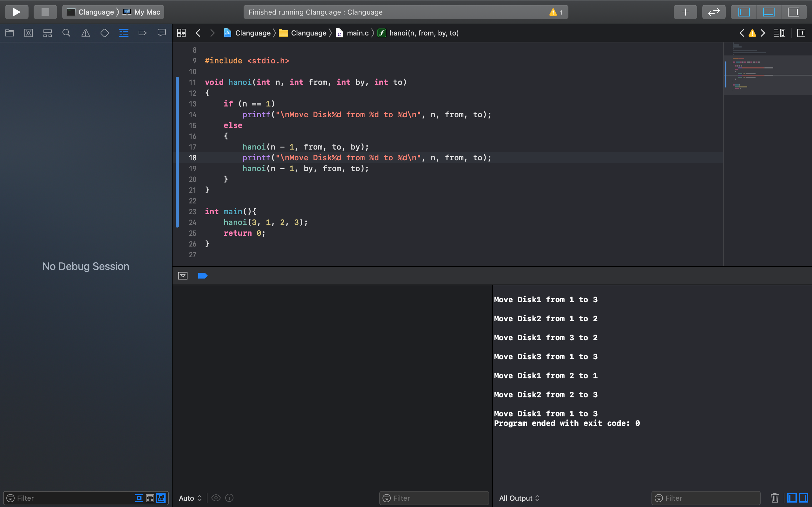
Task: Open the Find navigator magnifier icon
Action: [x=66, y=33]
